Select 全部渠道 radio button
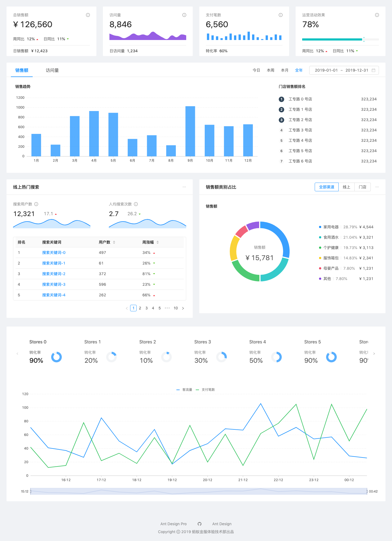The width and height of the screenshot is (392, 541). click(x=327, y=187)
